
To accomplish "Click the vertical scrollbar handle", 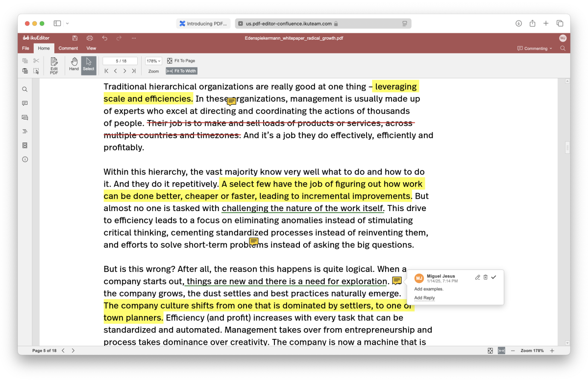I will 567,147.
